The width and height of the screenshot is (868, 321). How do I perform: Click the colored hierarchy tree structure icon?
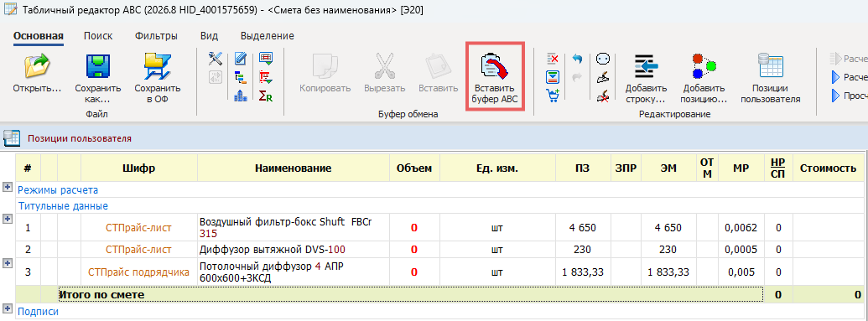click(240, 77)
